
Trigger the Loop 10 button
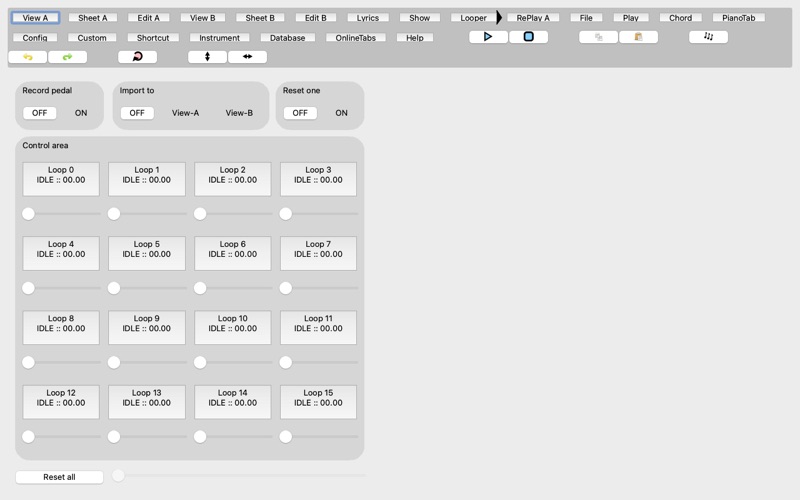233,328
